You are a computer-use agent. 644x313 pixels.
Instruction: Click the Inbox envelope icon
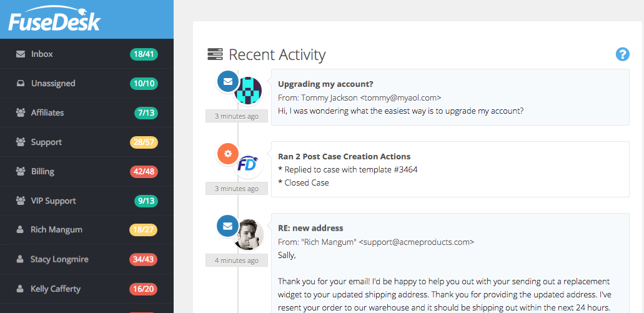[21, 54]
